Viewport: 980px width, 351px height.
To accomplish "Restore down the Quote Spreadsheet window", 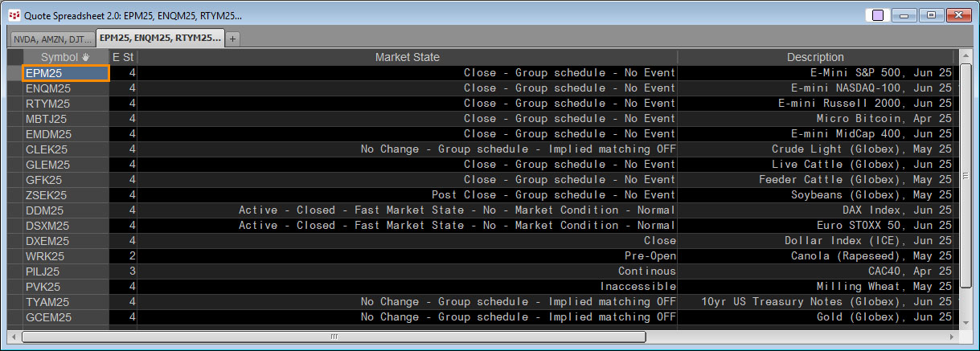I will coord(932,15).
